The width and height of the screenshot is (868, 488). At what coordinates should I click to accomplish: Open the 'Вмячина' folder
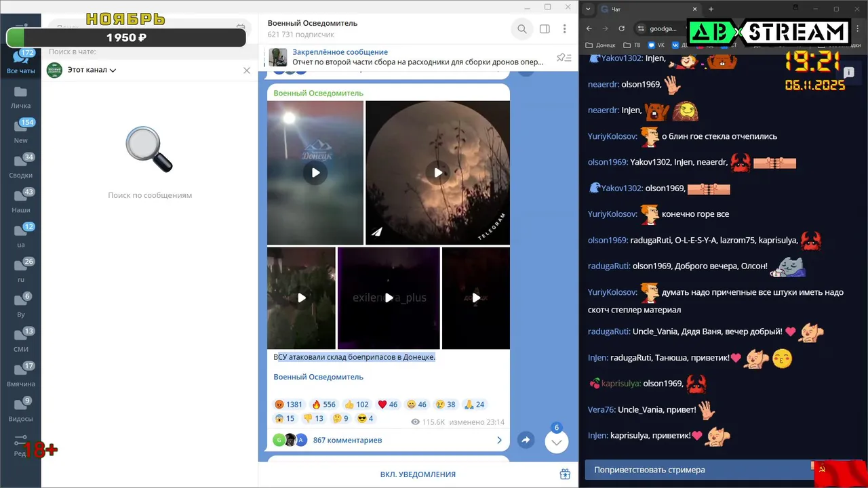20,375
